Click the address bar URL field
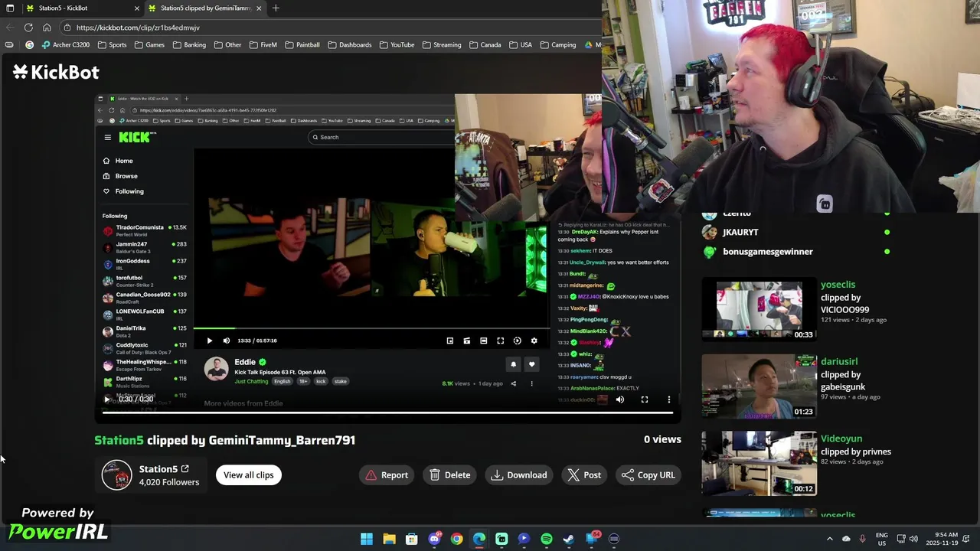The height and width of the screenshot is (551, 980). 329,28
